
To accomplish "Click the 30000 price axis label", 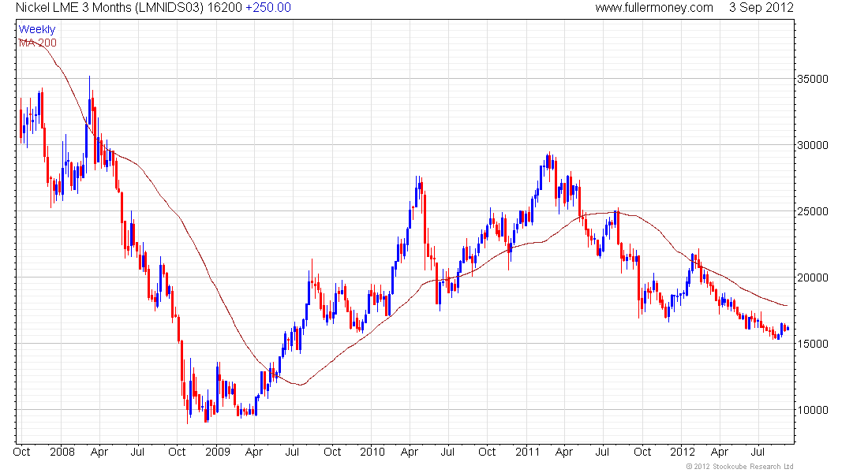I will pos(812,145).
